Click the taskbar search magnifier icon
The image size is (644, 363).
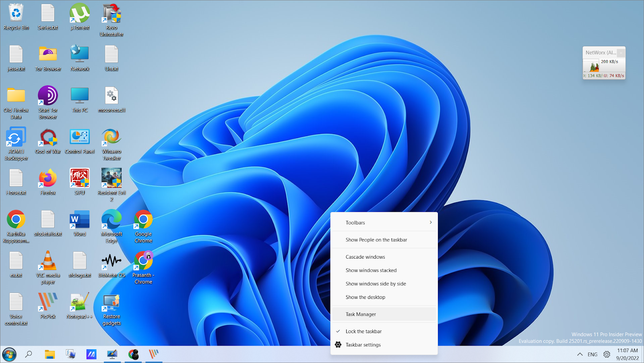point(29,355)
